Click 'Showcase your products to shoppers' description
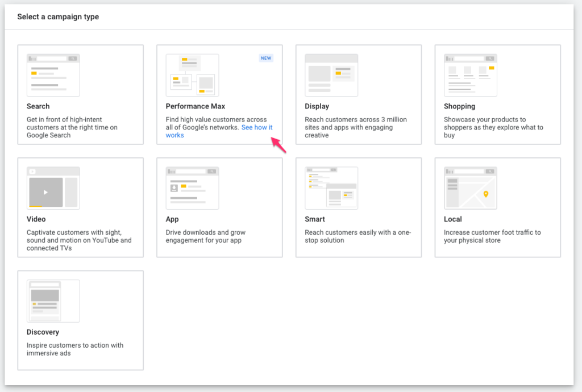The width and height of the screenshot is (582, 392). [x=493, y=127]
